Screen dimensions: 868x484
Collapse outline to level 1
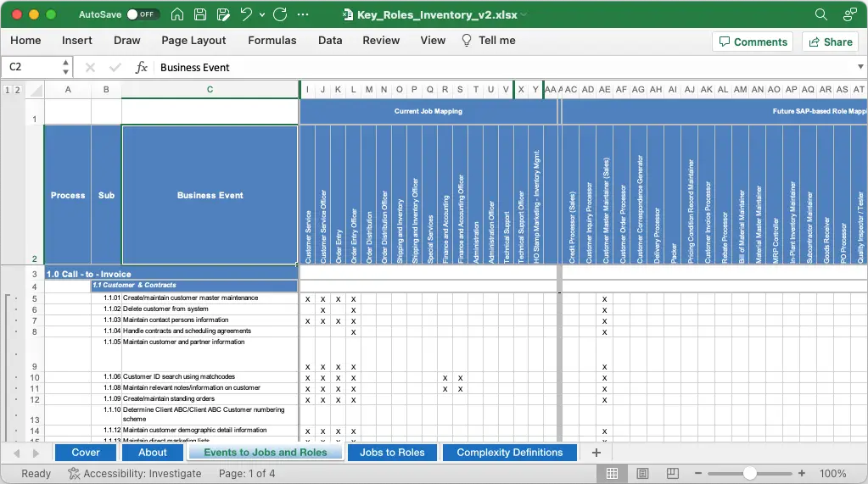click(x=7, y=90)
